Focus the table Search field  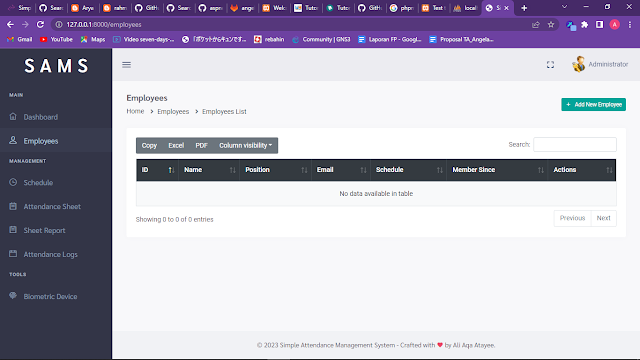click(x=575, y=144)
